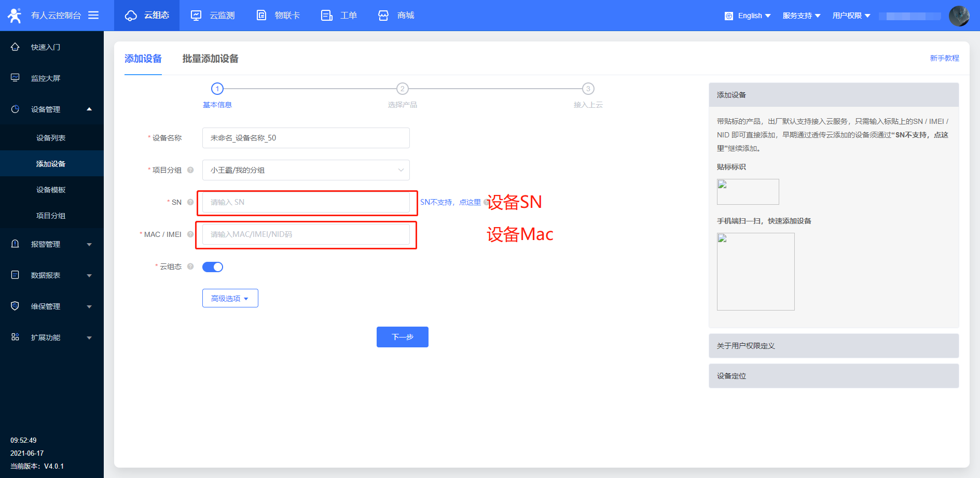This screenshot has width=980, height=478.
Task: Click help icon next to MAC / IMEI label
Action: click(190, 234)
